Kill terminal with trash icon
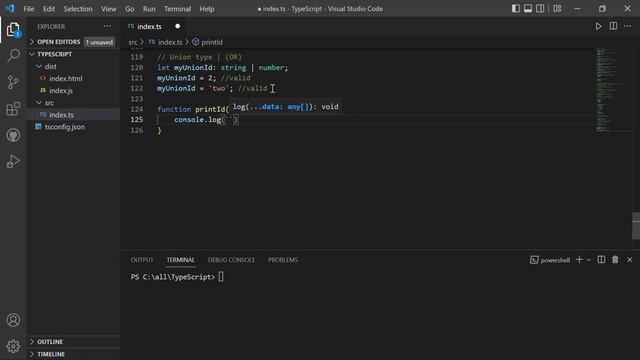The width and height of the screenshot is (640, 360). (x=615, y=260)
